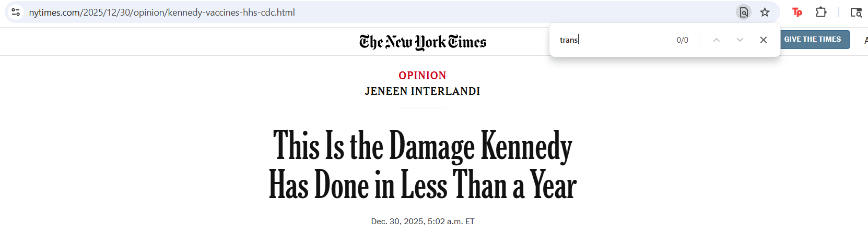868x233 pixels.
Task: Go to previous find match (up arrow)
Action: point(717,40)
